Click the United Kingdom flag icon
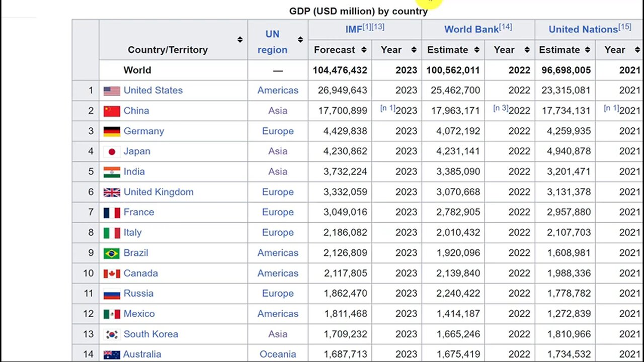644x362 pixels. (x=112, y=193)
